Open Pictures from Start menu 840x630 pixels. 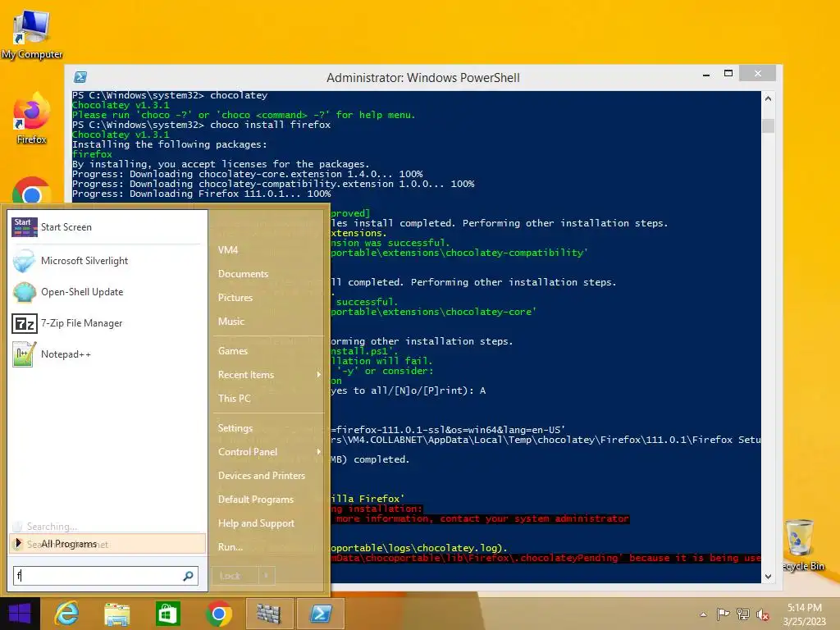(x=235, y=297)
